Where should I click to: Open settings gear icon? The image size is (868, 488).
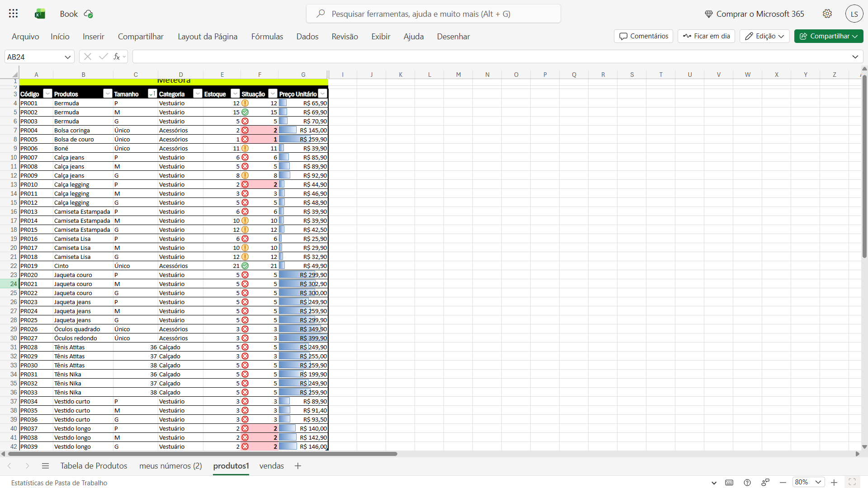point(827,14)
